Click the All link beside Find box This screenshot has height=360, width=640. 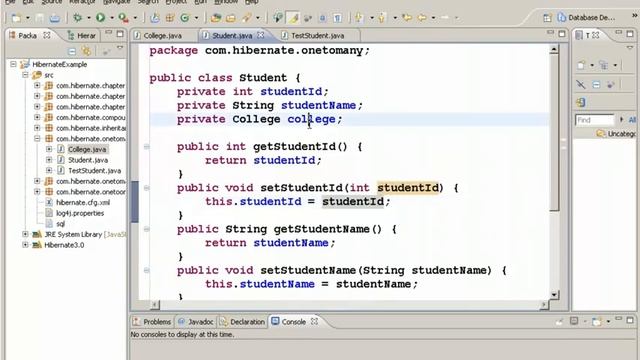point(632,120)
